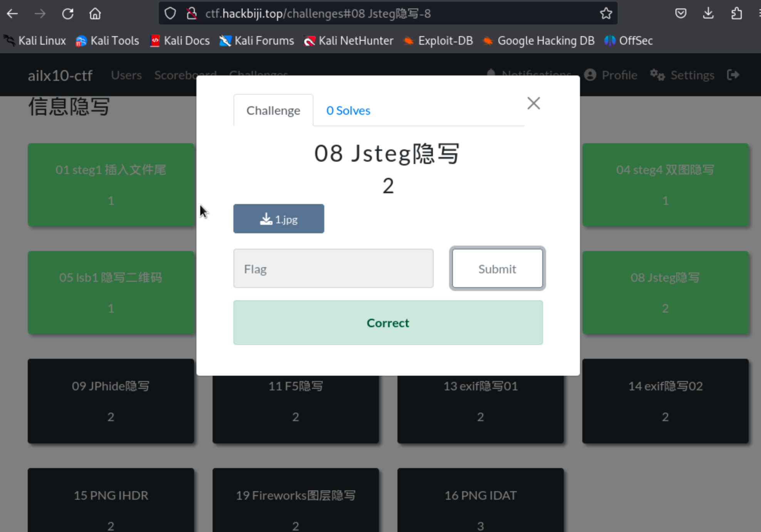The width and height of the screenshot is (761, 532).
Task: Close the Jsteg challenge dialog
Action: tap(533, 103)
